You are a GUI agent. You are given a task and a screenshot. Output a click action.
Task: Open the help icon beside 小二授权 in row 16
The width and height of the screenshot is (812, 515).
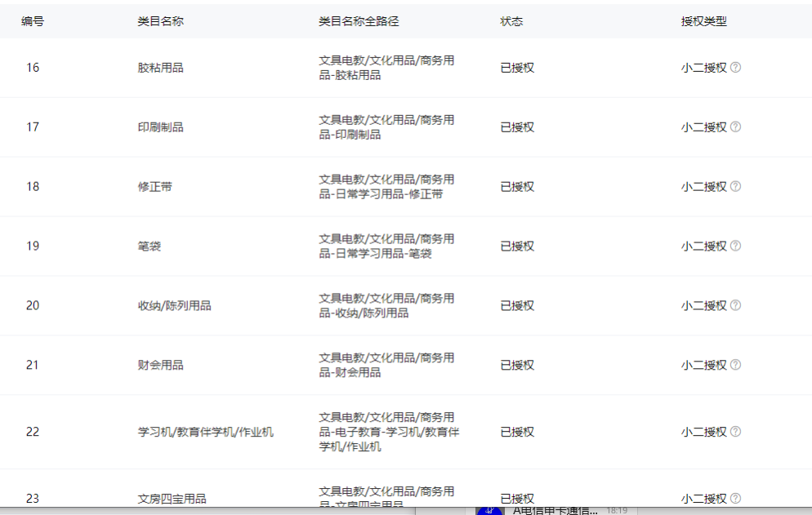click(735, 67)
